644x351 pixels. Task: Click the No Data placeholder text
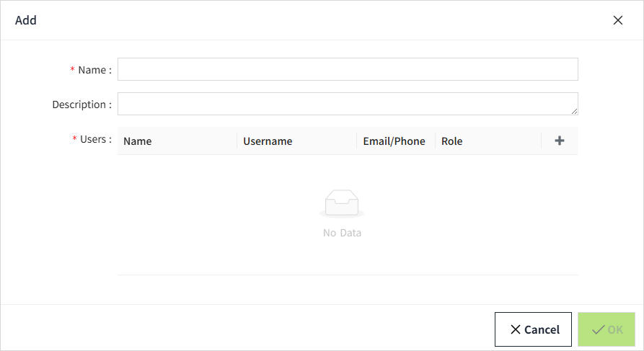point(342,233)
